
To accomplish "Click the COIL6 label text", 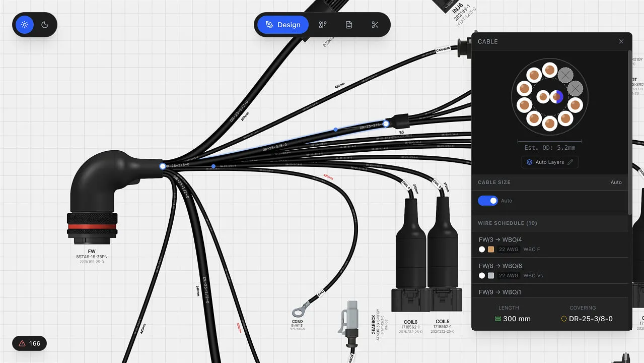I will click(x=410, y=322).
